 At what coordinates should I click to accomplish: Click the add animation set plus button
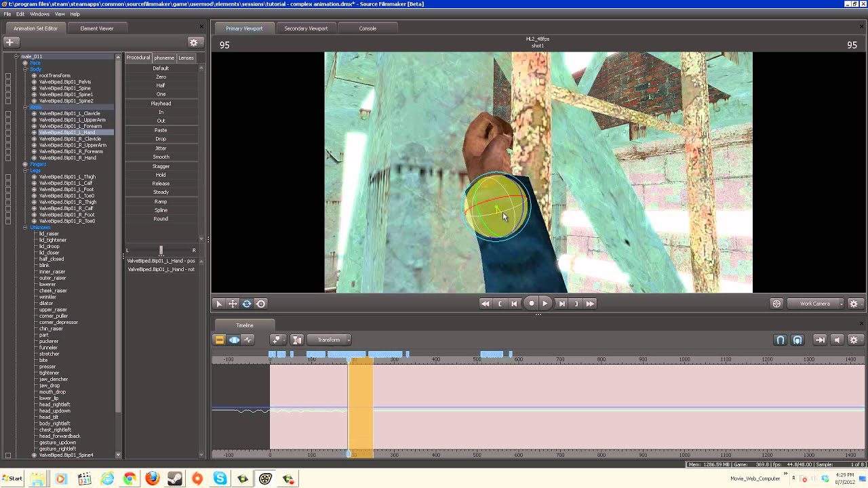(x=9, y=42)
